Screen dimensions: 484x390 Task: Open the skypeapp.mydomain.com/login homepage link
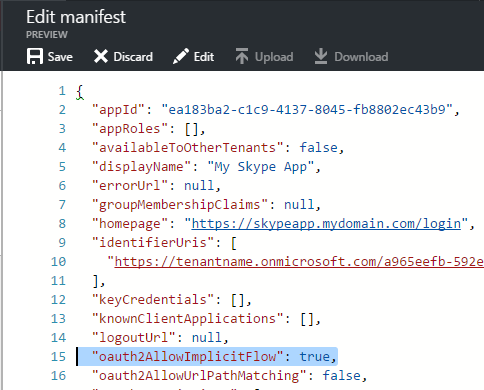point(326,224)
